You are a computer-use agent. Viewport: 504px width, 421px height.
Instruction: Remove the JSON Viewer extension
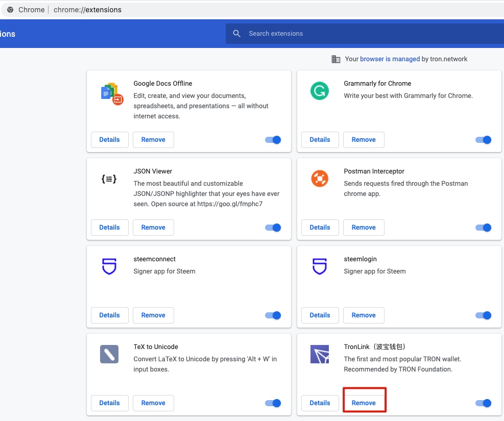click(153, 228)
